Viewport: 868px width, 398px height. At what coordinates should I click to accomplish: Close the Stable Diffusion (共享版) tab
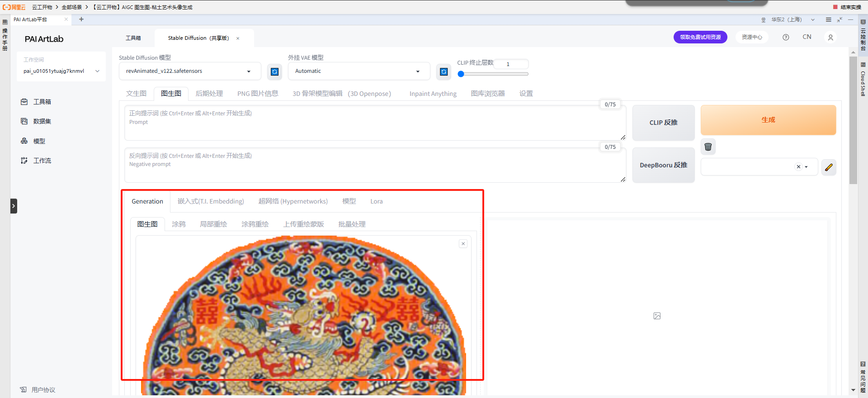tap(238, 38)
